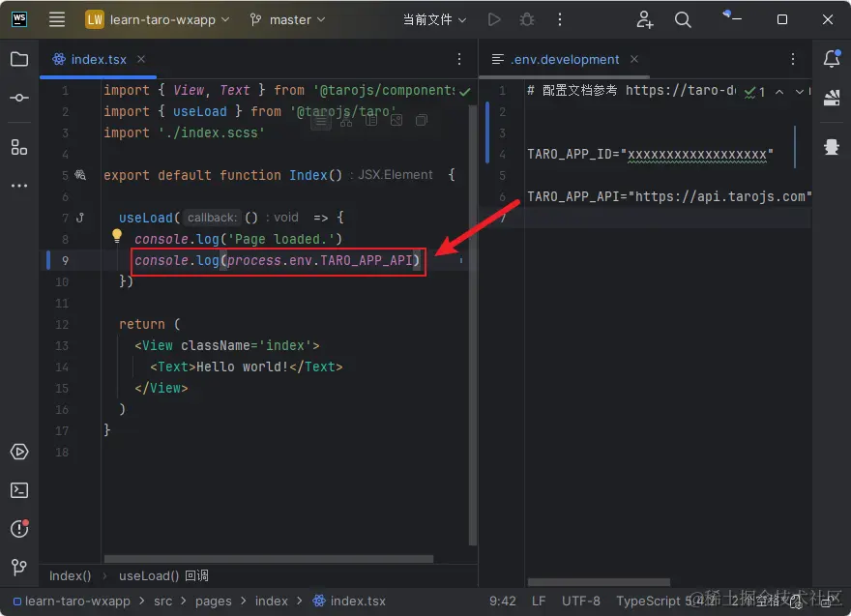Click Index() in editor breadcrumbs
This screenshot has height=616, width=851.
[x=70, y=575]
